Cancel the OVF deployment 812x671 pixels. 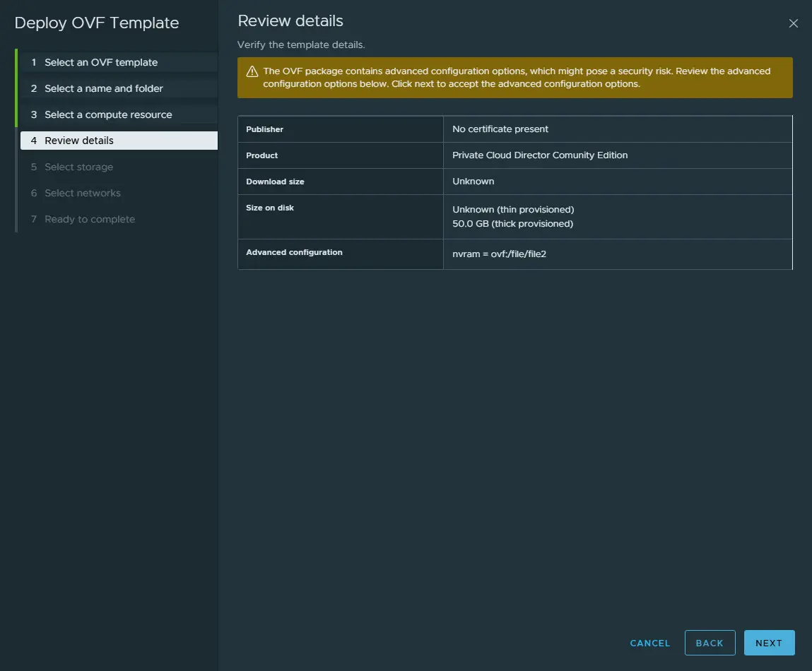(649, 643)
